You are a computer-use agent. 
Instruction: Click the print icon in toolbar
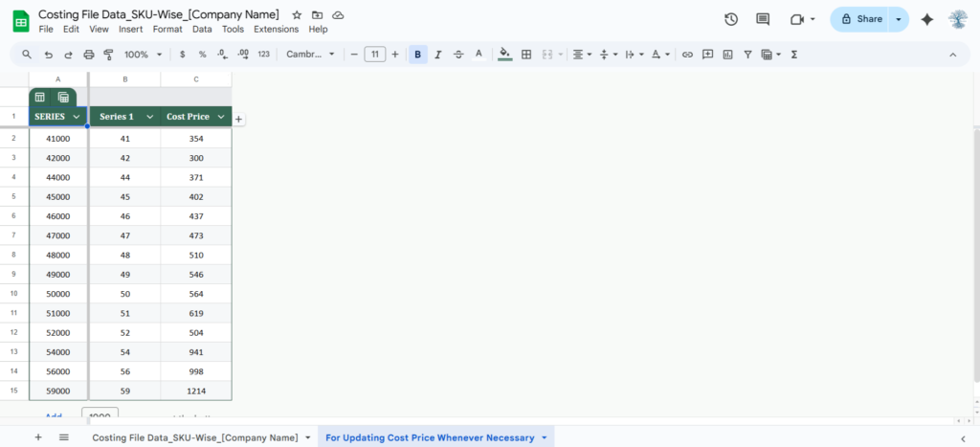point(89,55)
